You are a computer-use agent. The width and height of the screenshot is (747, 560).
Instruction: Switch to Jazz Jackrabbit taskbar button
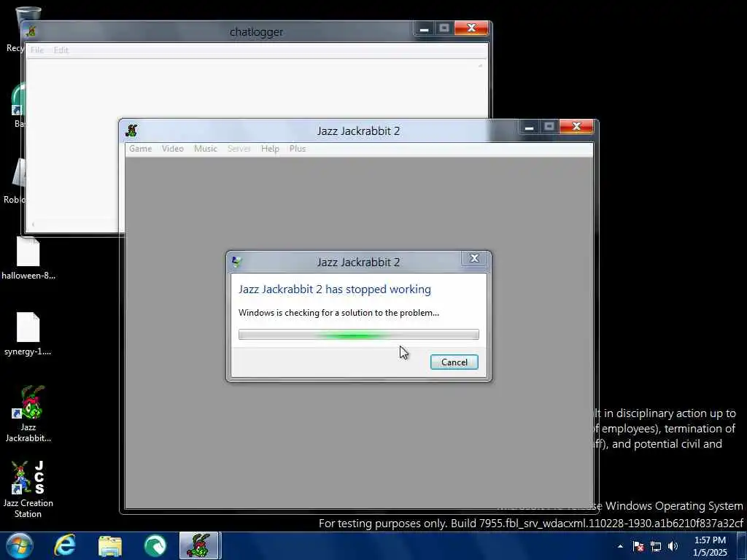point(199,545)
